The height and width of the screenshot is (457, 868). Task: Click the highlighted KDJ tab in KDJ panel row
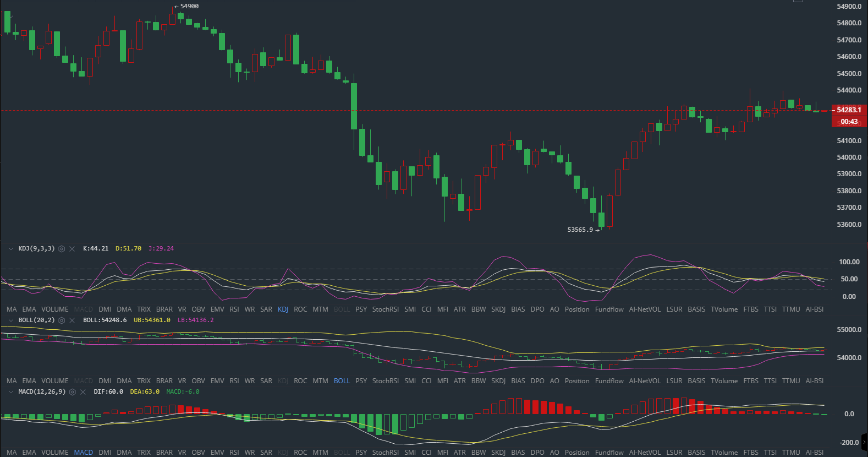click(283, 309)
